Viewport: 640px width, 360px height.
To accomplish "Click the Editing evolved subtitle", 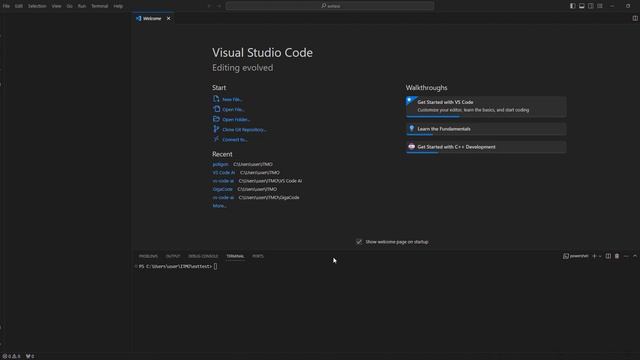I will point(242,68).
